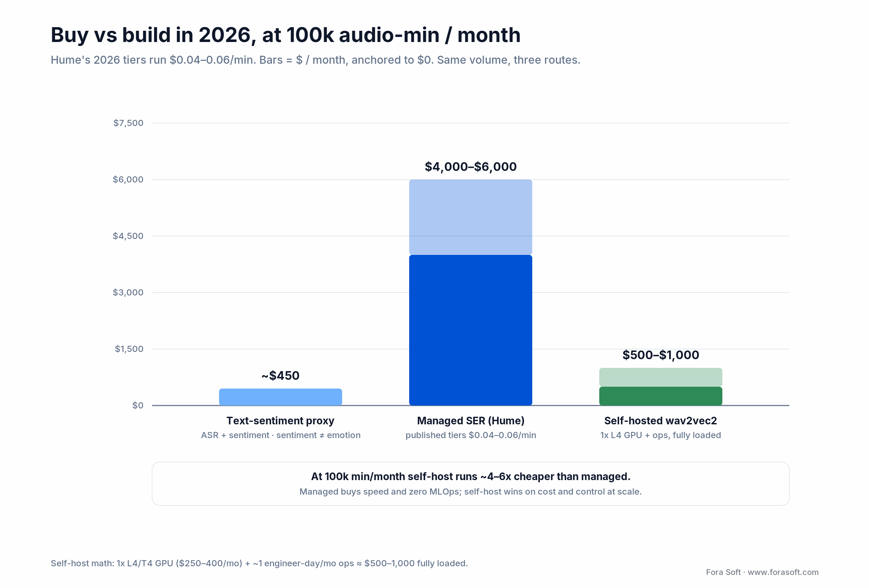Click the '$500–$1,000' value label
Screen dimensions: 869x588
[660, 355]
